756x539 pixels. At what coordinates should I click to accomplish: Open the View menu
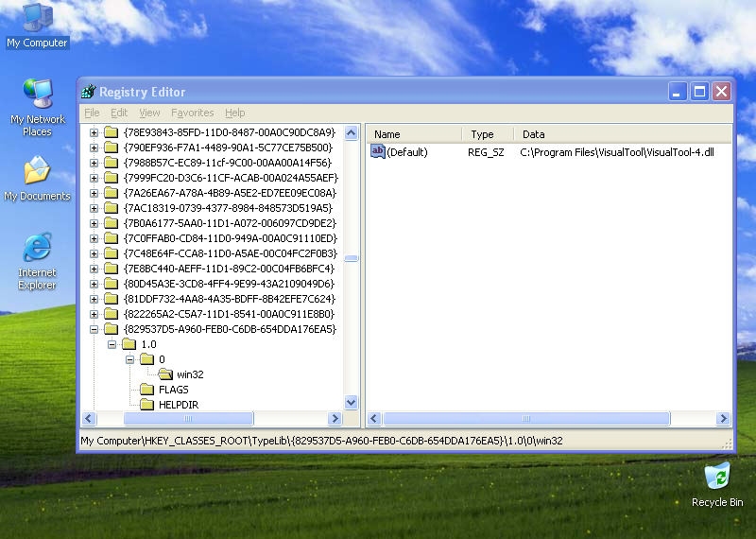149,113
